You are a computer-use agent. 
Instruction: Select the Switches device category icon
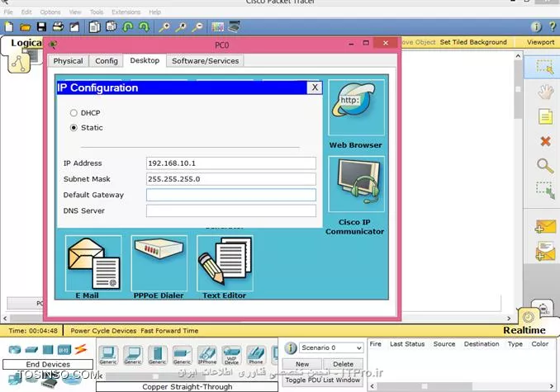(31, 350)
